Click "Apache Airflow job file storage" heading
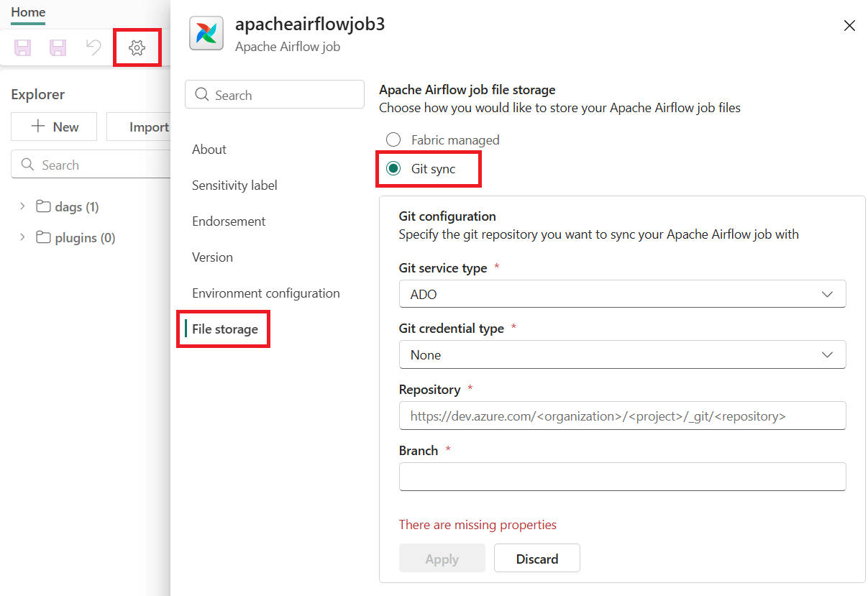The width and height of the screenshot is (868, 596). 467,90
